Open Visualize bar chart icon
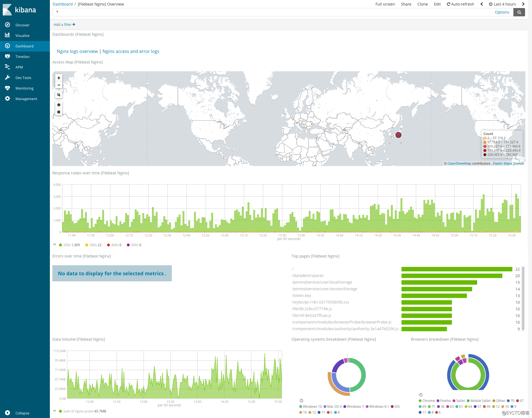The image size is (532, 418). tap(7, 35)
